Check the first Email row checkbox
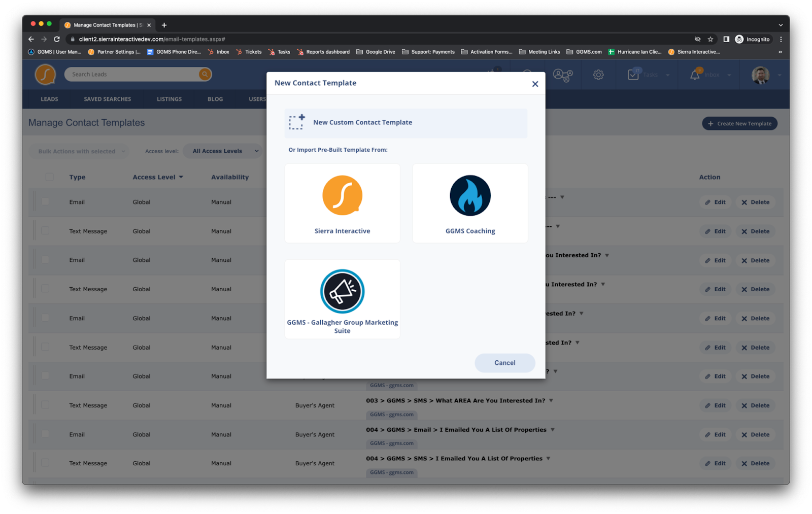Viewport: 812px width, 514px height. tap(45, 201)
